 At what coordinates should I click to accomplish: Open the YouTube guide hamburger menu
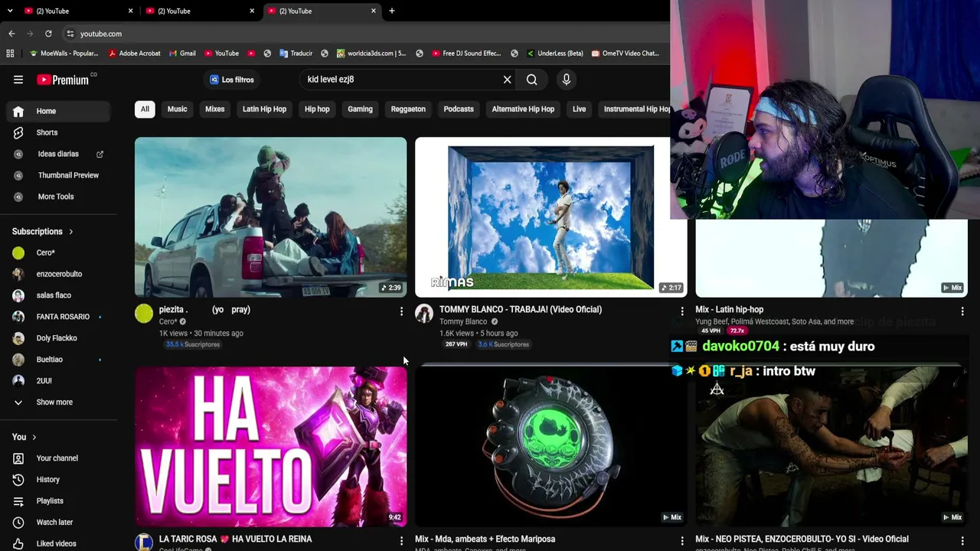[x=18, y=80]
